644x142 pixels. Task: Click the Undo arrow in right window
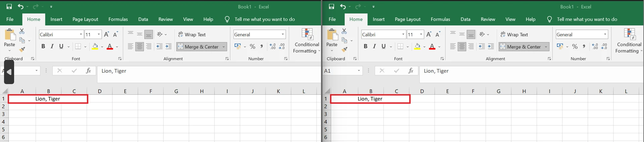click(x=342, y=7)
